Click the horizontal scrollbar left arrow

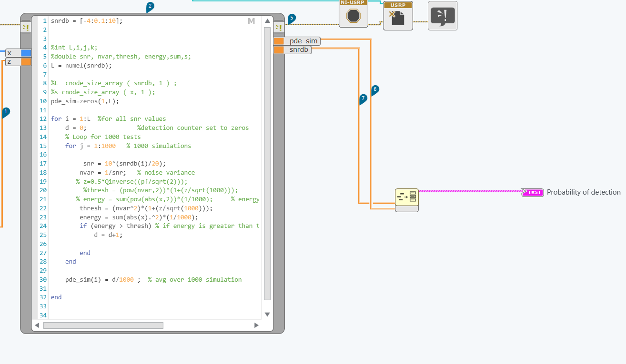pyautogui.click(x=37, y=325)
